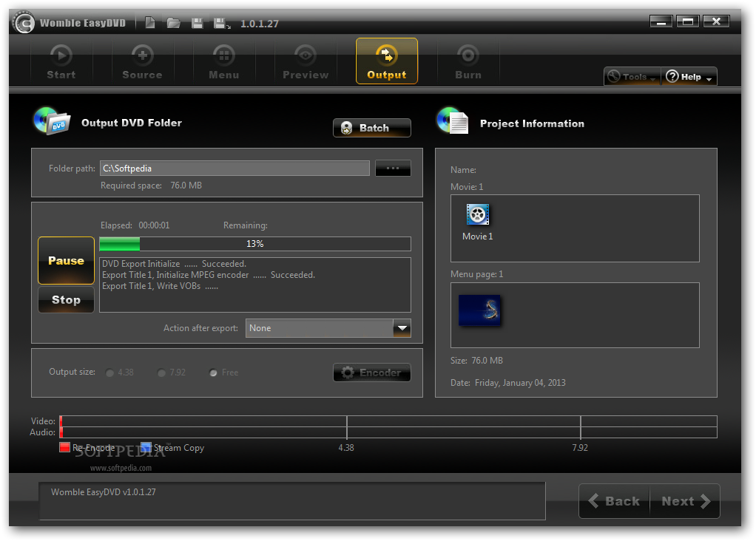Open a project using the folder icon
The width and height of the screenshot is (756, 541).
pos(174,23)
